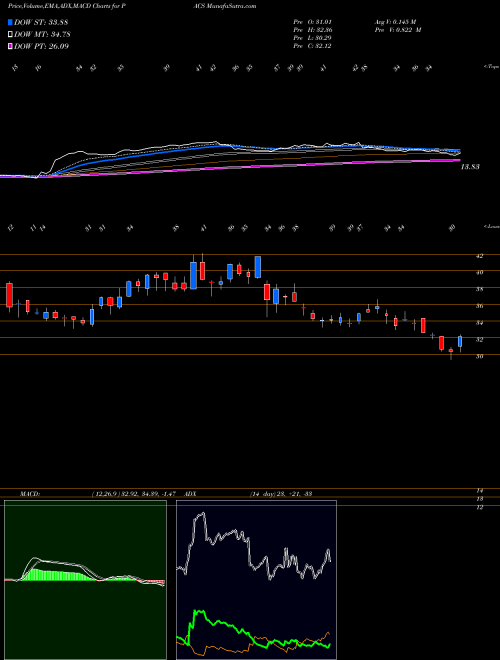
Task: Click the ADX values '(14 day) 23, -21, -33'
Action: tap(281, 494)
